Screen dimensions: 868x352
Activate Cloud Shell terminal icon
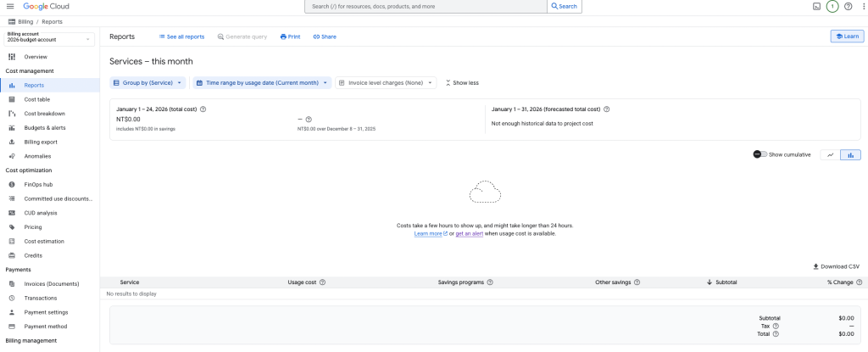pos(816,6)
